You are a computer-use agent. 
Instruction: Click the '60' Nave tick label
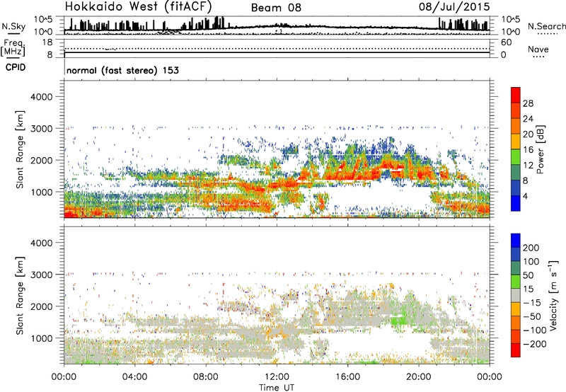pyautogui.click(x=506, y=42)
